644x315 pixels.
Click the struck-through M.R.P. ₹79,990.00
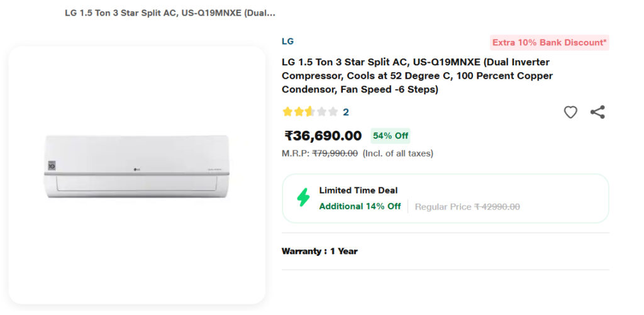click(x=335, y=153)
